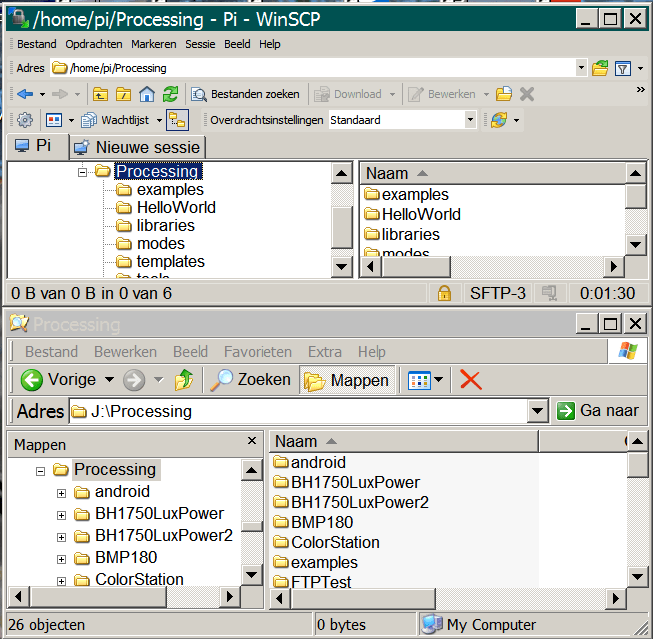Click the synchronize globe icon in WinSCP

tap(499, 120)
